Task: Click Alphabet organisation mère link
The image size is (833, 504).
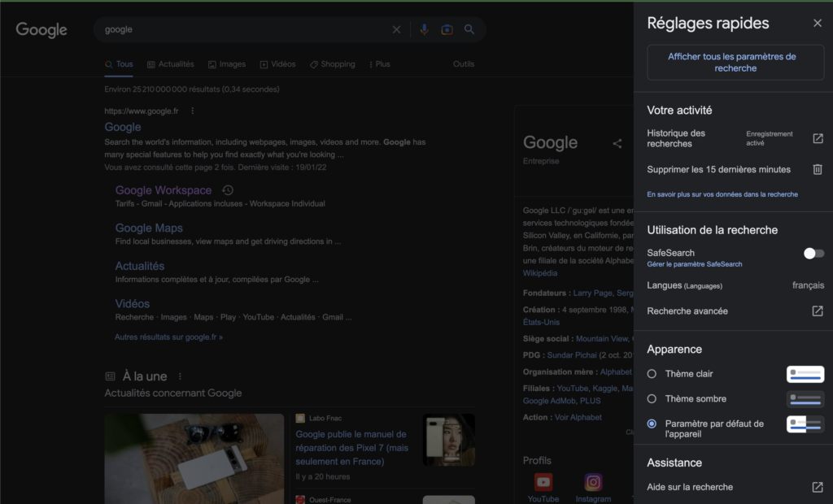Action: (x=616, y=371)
